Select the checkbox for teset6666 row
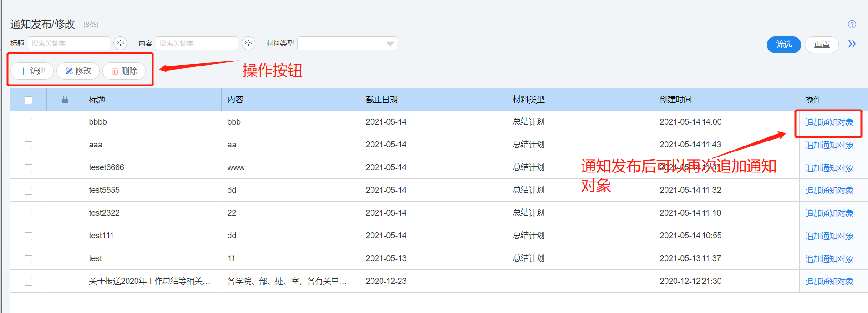This screenshot has height=313, width=868. click(x=29, y=168)
